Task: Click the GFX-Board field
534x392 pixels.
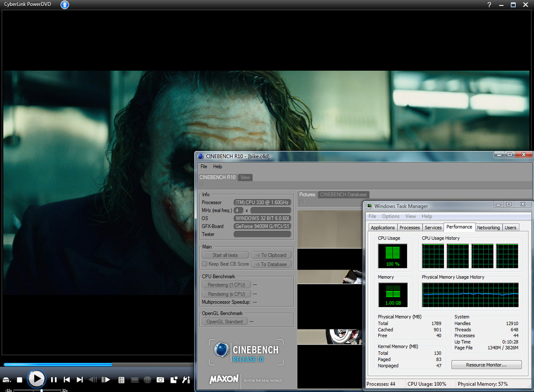Action: pyautogui.click(x=262, y=226)
